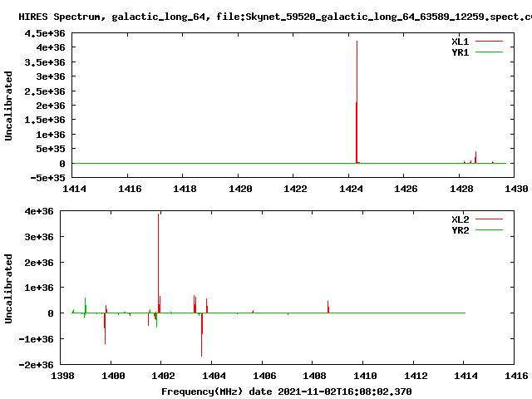Click the tall red spike near 1402 MHz

(x=158, y=263)
